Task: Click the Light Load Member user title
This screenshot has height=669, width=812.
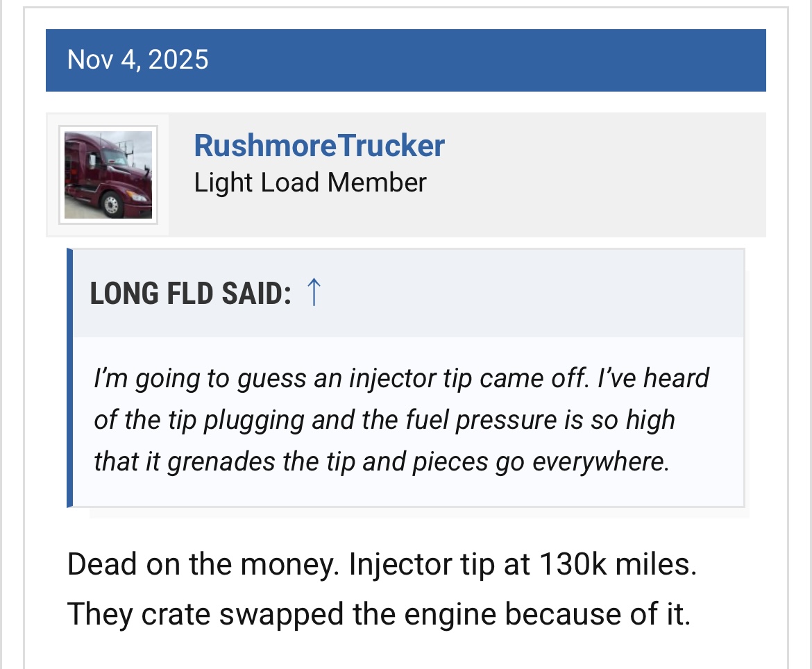Action: 310,183
